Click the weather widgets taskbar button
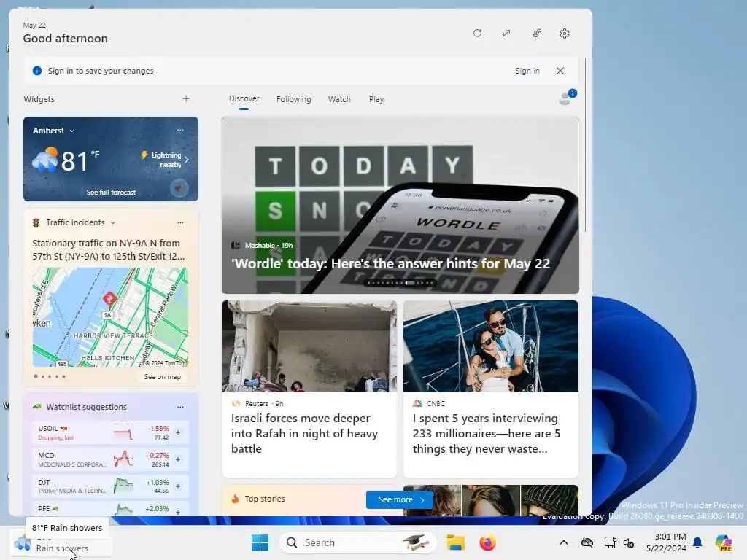This screenshot has width=747, height=560. [x=61, y=542]
